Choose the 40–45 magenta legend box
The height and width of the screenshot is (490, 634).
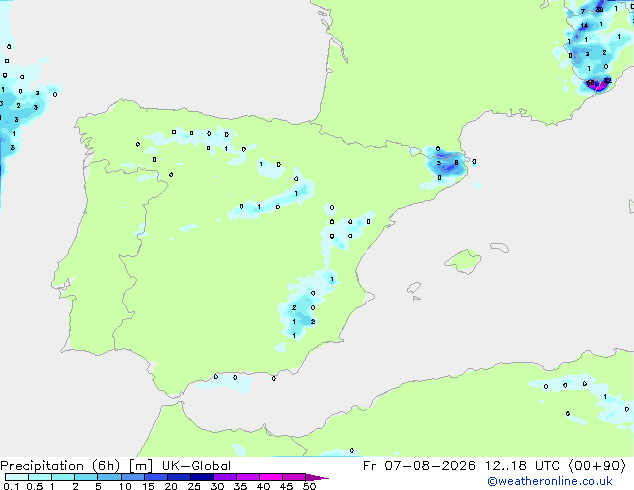coord(271,477)
